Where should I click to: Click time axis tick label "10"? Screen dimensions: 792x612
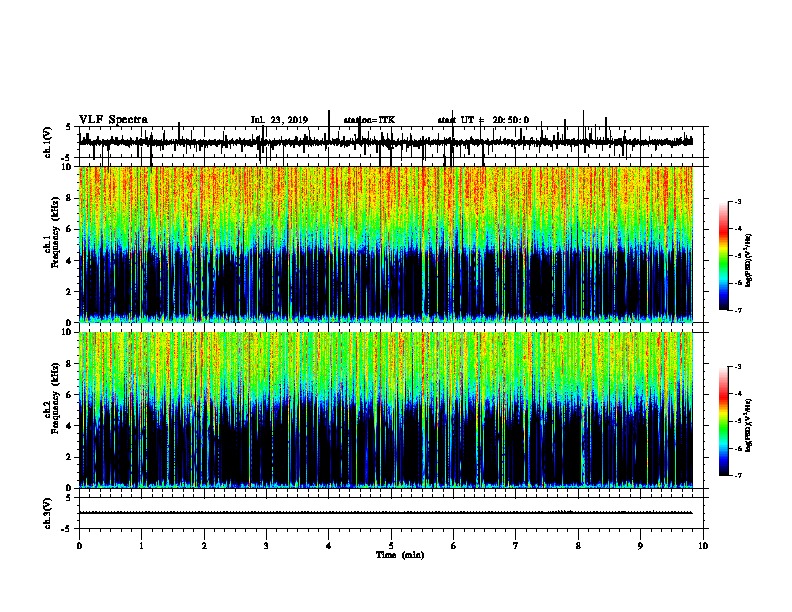tap(703, 546)
